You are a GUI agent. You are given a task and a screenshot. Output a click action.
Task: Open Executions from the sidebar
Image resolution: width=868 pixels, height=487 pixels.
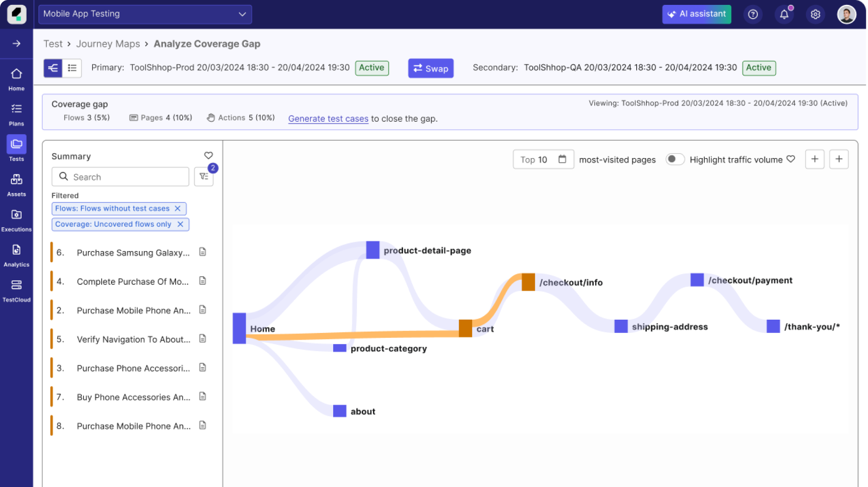[x=16, y=215]
